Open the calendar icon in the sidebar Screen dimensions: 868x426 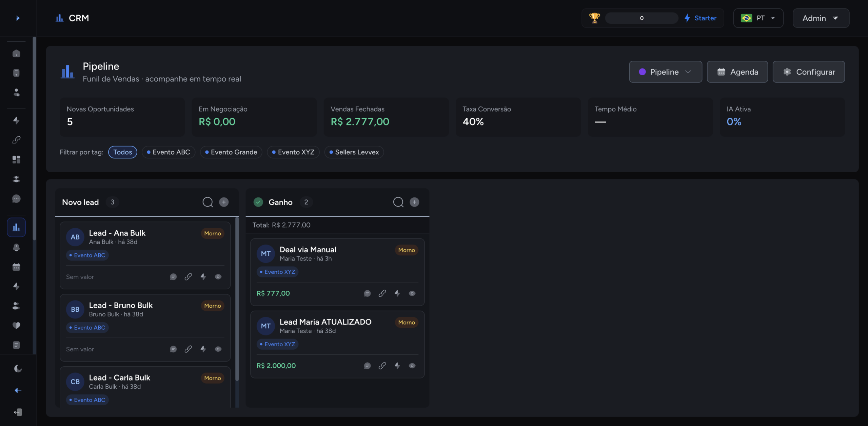coord(16,267)
